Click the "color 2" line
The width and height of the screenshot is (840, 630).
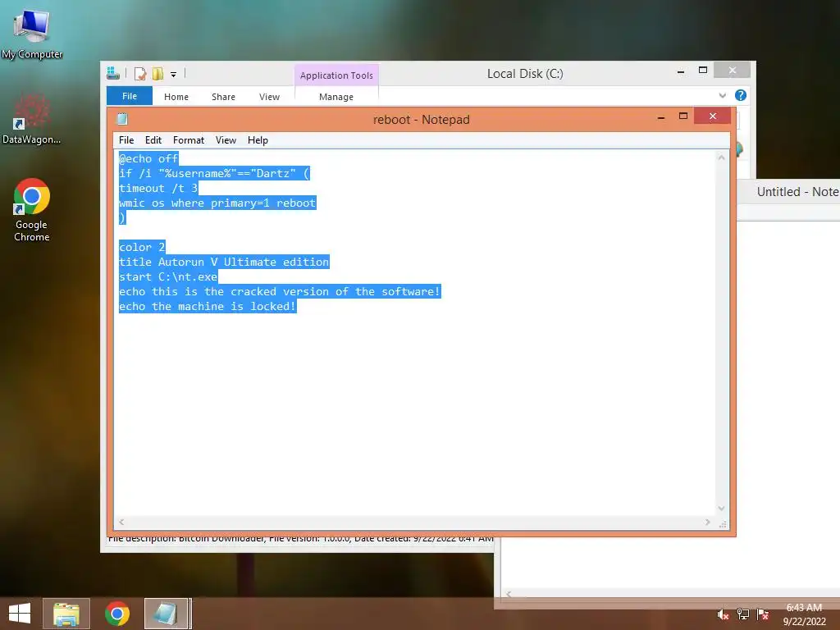click(142, 247)
